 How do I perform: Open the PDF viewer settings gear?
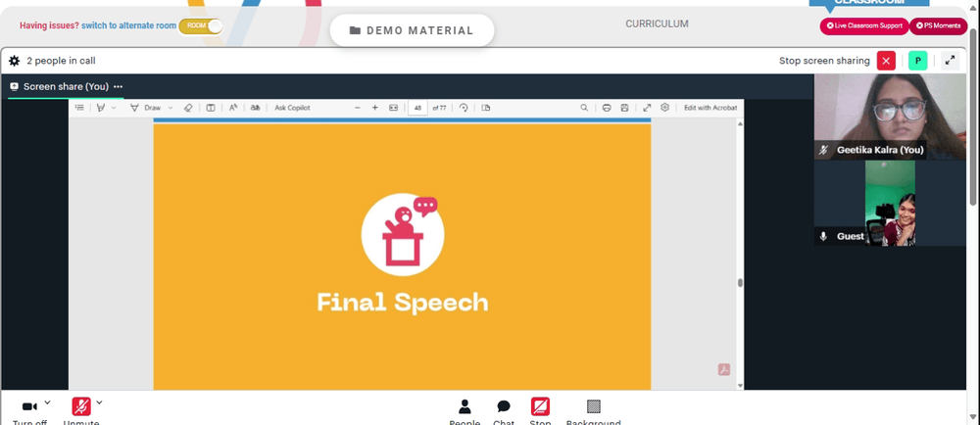(665, 108)
